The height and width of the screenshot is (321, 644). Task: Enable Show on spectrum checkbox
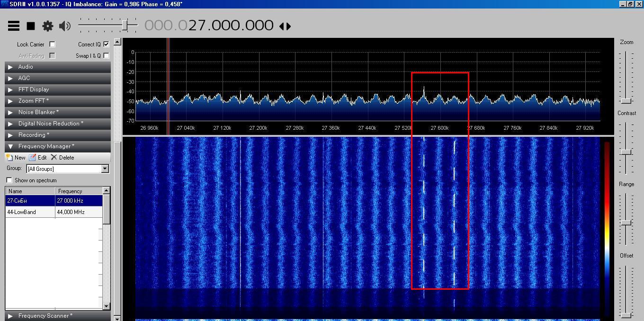pyautogui.click(x=9, y=180)
